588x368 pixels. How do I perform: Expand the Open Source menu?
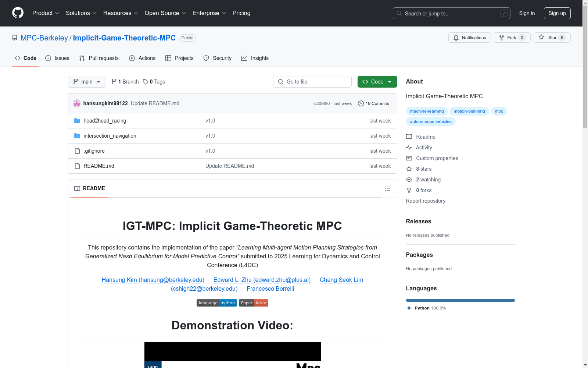tap(165, 13)
